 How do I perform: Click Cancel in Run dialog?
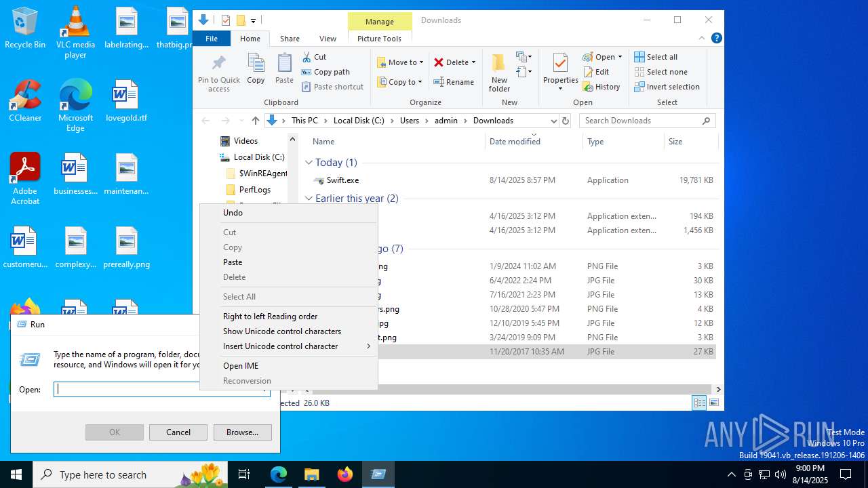(178, 432)
